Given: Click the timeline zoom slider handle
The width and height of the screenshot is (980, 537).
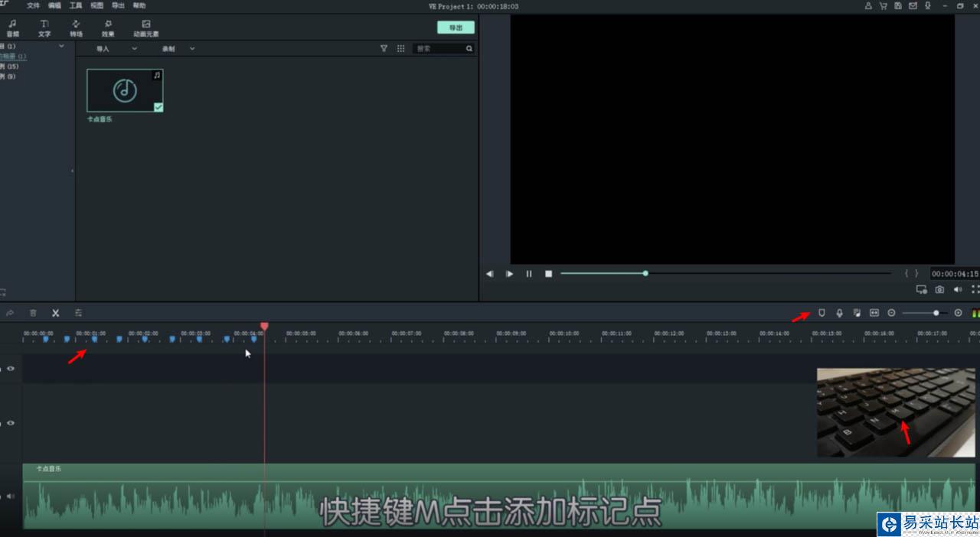Looking at the screenshot, I should click(936, 313).
